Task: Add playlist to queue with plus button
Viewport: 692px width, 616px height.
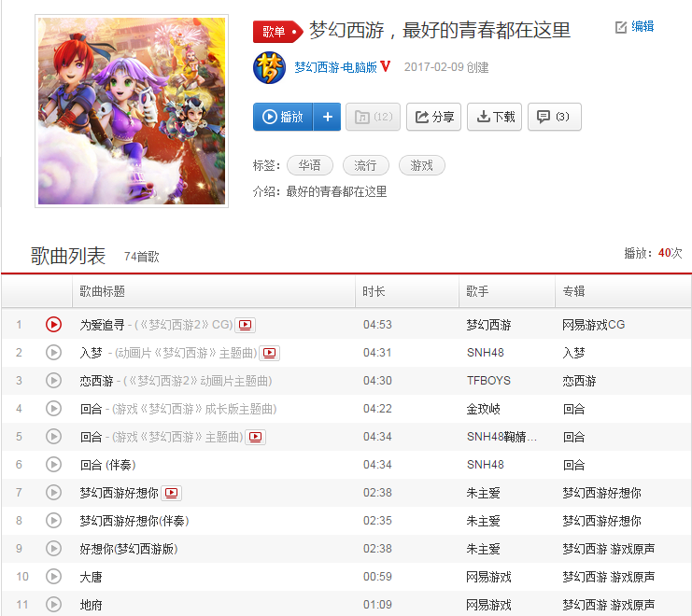Action: tap(327, 117)
